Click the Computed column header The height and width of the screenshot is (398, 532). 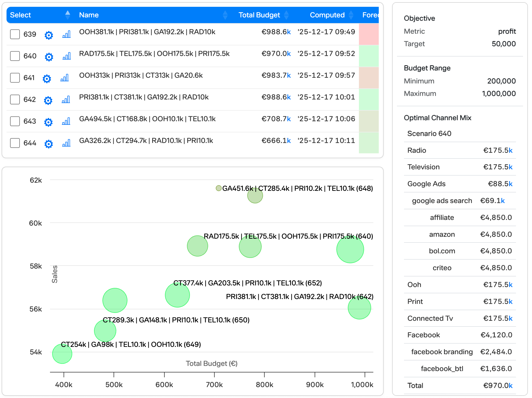(x=327, y=15)
